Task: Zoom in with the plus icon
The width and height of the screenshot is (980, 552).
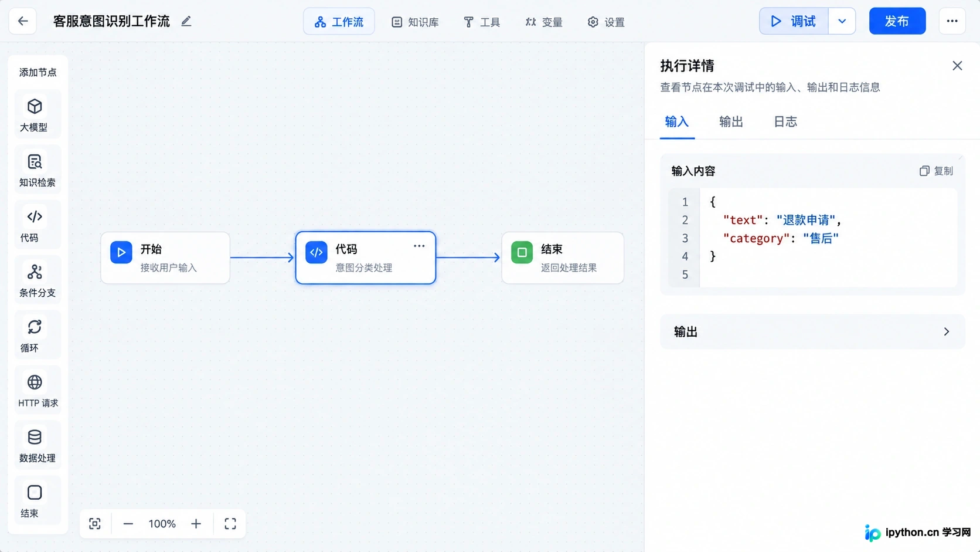Action: point(196,524)
